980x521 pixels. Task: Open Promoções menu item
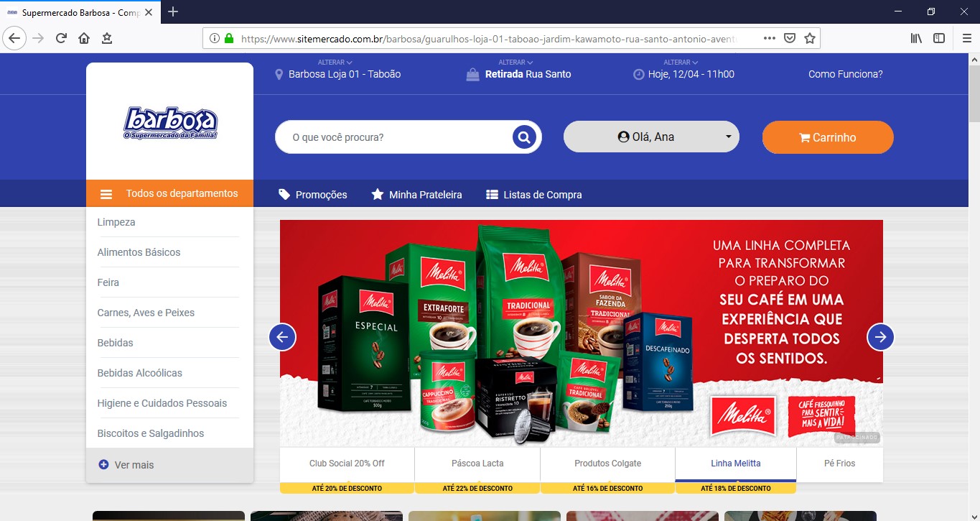coord(312,195)
